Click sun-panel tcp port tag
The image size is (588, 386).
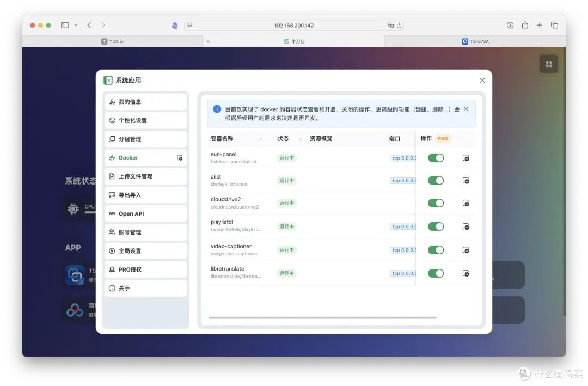coord(403,158)
